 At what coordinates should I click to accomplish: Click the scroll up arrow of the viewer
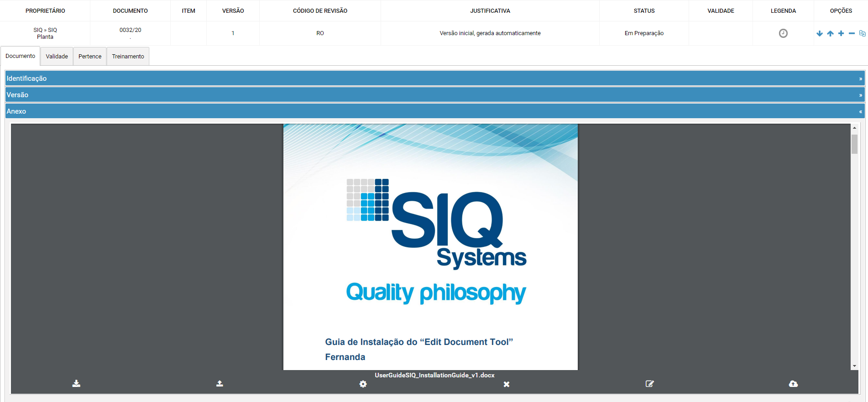[854, 128]
